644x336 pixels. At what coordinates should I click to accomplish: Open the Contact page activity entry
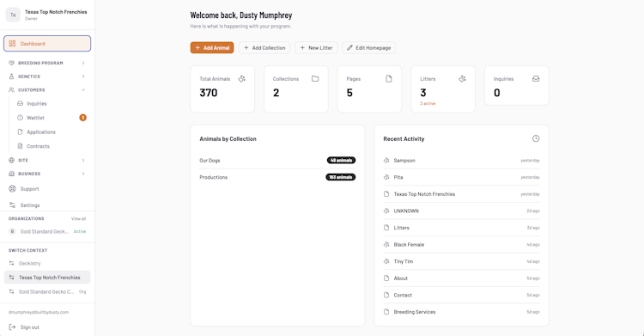point(461,296)
